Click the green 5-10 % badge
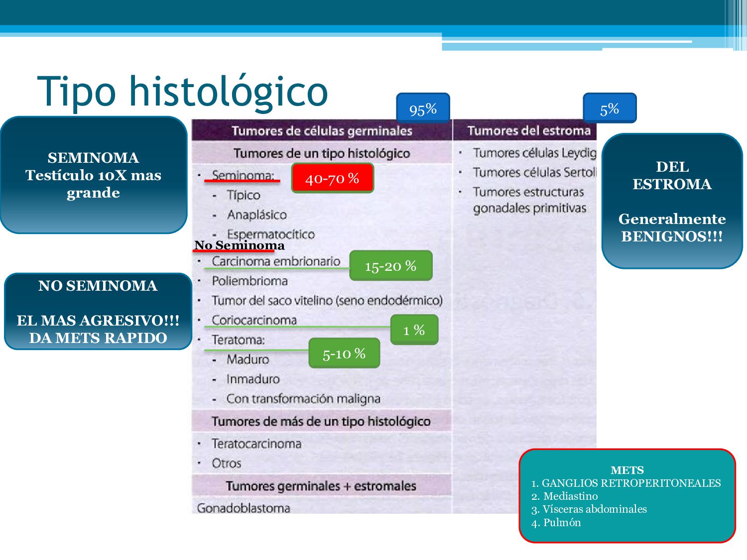The width and height of the screenshot is (747, 560). (x=344, y=353)
